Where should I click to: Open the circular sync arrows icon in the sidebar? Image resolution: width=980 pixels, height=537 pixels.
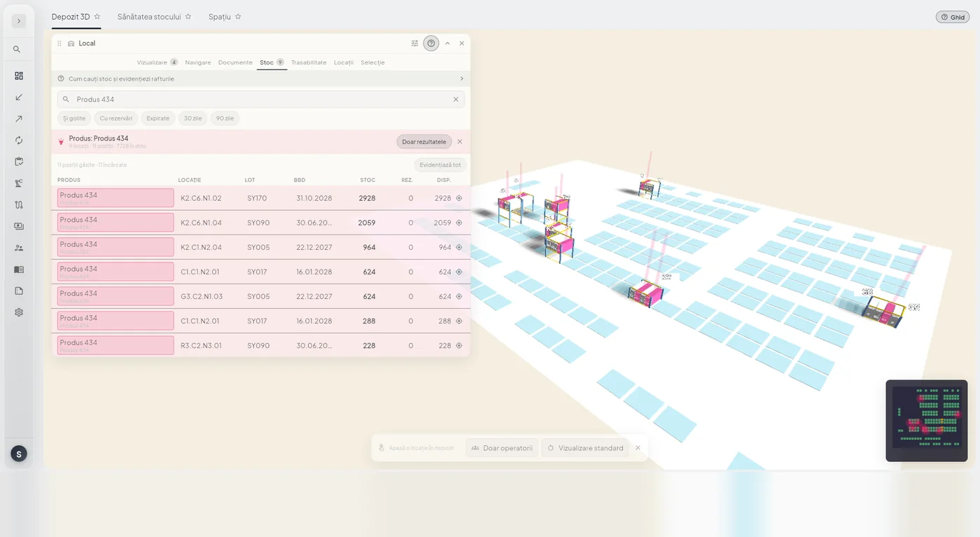tap(19, 140)
